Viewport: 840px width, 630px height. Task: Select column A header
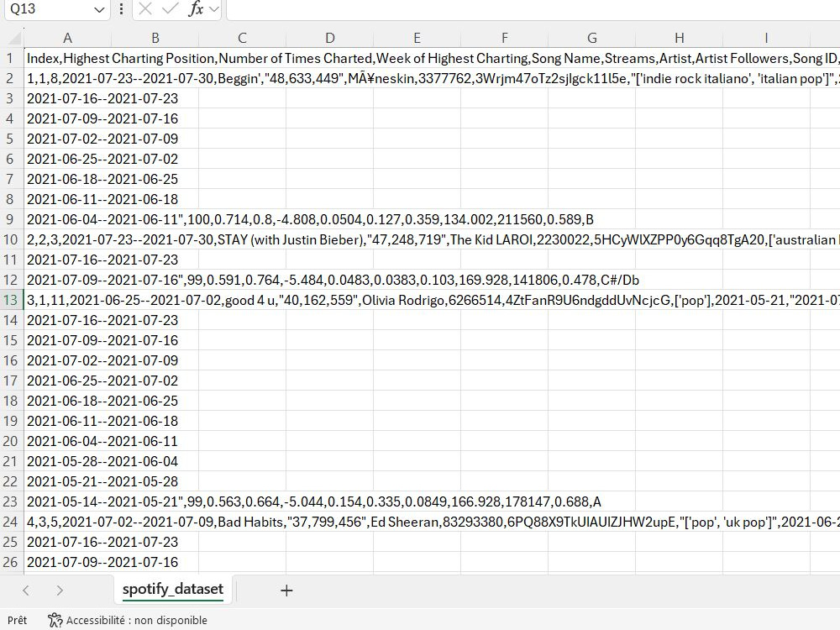[x=67, y=38]
